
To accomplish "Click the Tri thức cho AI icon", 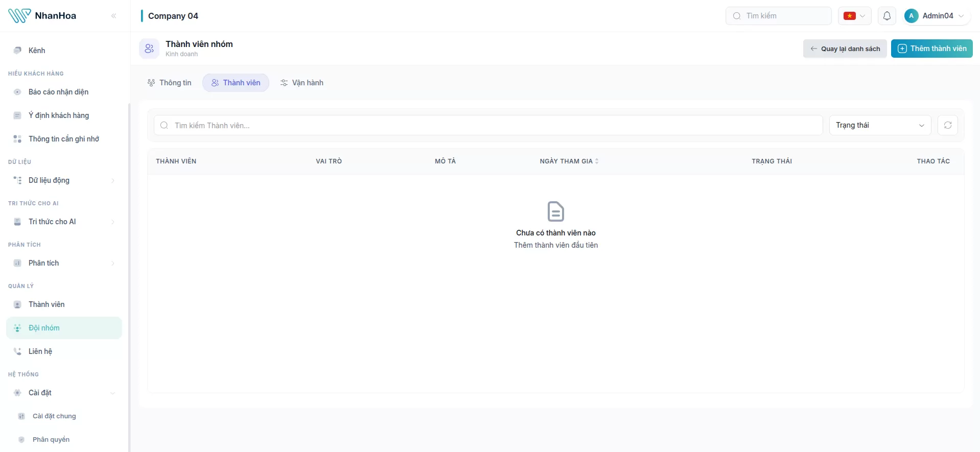I will 17,222.
